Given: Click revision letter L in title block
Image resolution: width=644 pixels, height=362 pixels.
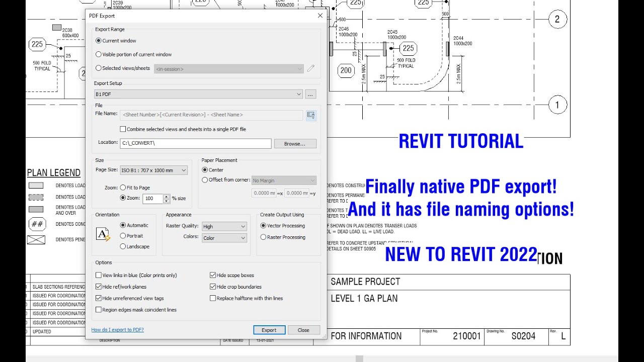Looking at the screenshot, I should [563, 336].
